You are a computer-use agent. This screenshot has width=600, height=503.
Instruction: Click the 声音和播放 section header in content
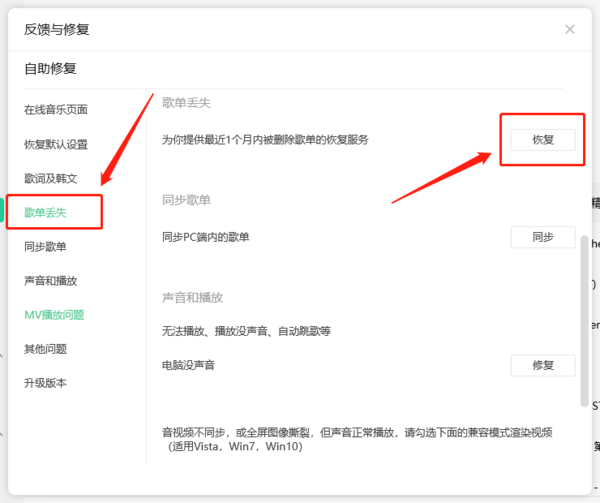[x=192, y=298]
